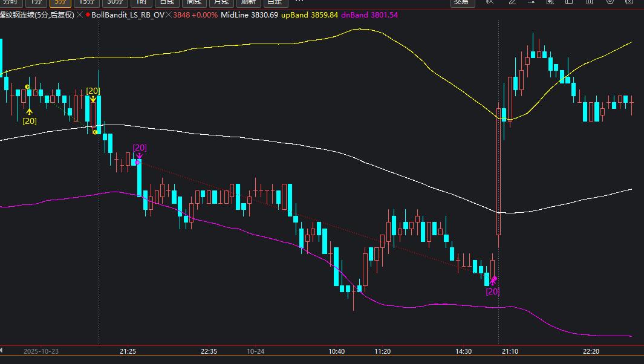Open the 权 price adjustment option
Viewport: 644px width, 364px height.
tap(490, 2)
